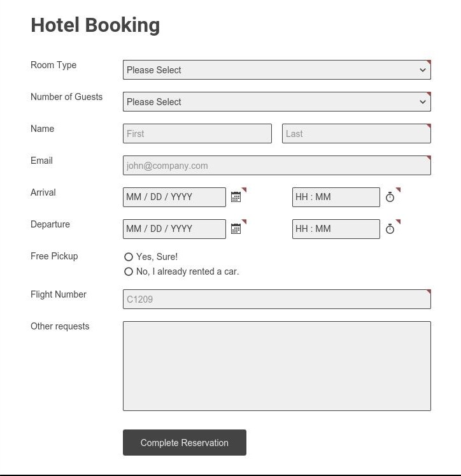This screenshot has height=476, width=461.
Task: Open the Room Type dropdown
Action: click(276, 70)
